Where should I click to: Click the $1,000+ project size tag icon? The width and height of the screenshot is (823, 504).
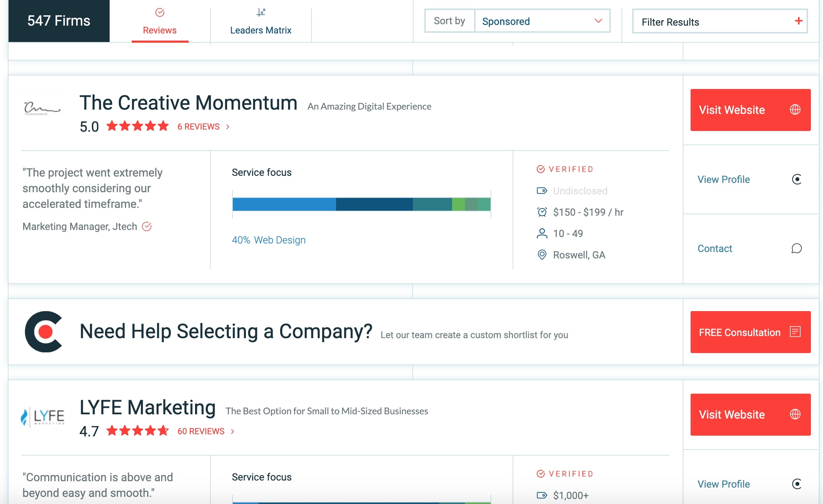click(541, 495)
